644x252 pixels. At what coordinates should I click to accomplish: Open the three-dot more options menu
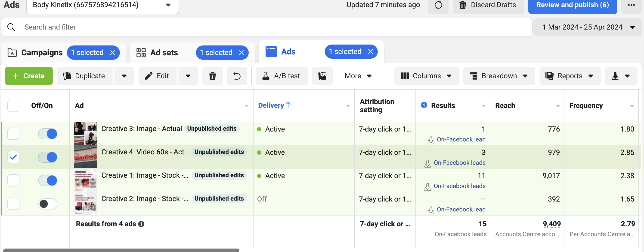click(631, 5)
